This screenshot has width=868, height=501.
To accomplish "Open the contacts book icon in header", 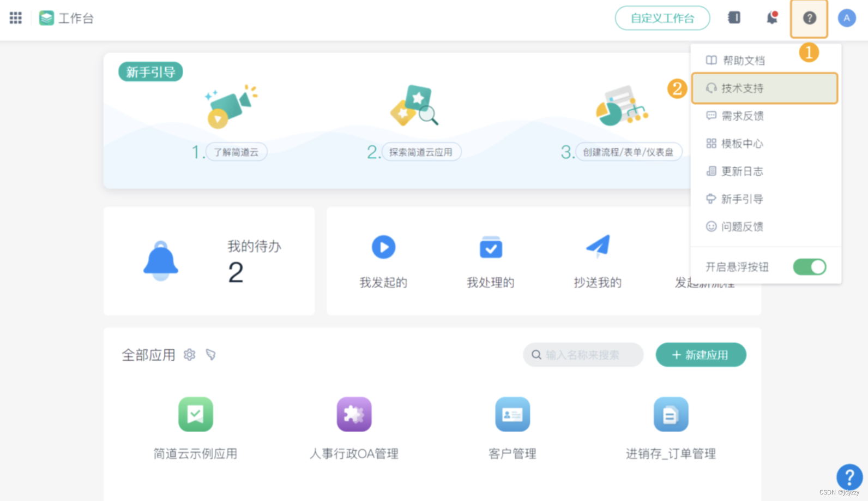I will click(734, 18).
